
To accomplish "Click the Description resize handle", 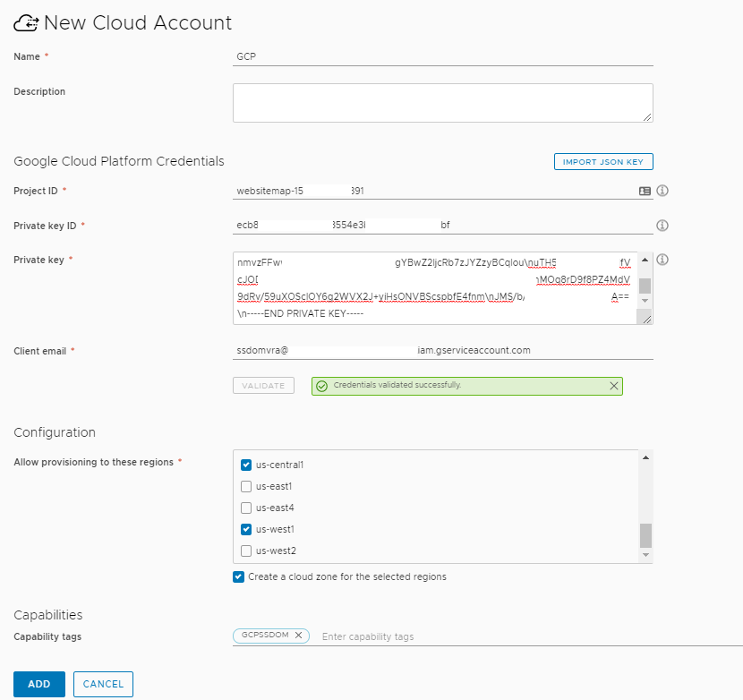I will click(x=647, y=117).
